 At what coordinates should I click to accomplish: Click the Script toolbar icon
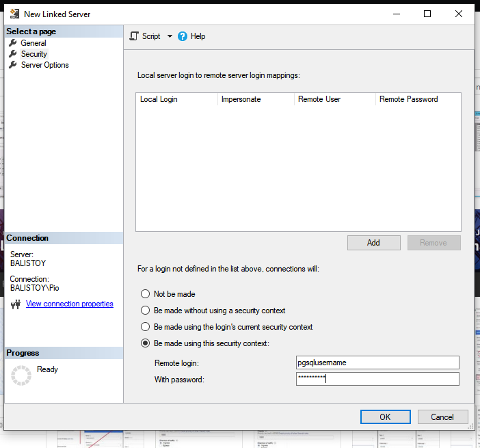pyautogui.click(x=134, y=36)
